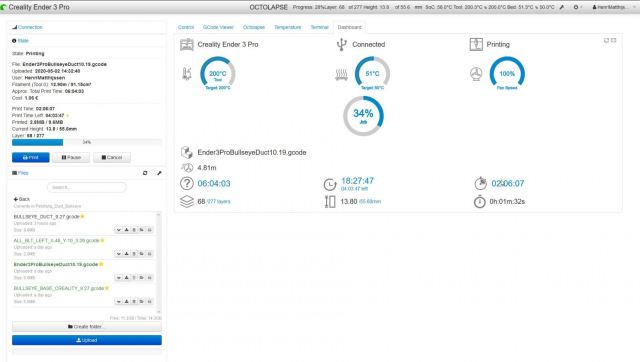640x362 pixels.
Task: Expand info for Ender3ProBullseyeDuct10.19.gcode in list
Action: pos(119,278)
